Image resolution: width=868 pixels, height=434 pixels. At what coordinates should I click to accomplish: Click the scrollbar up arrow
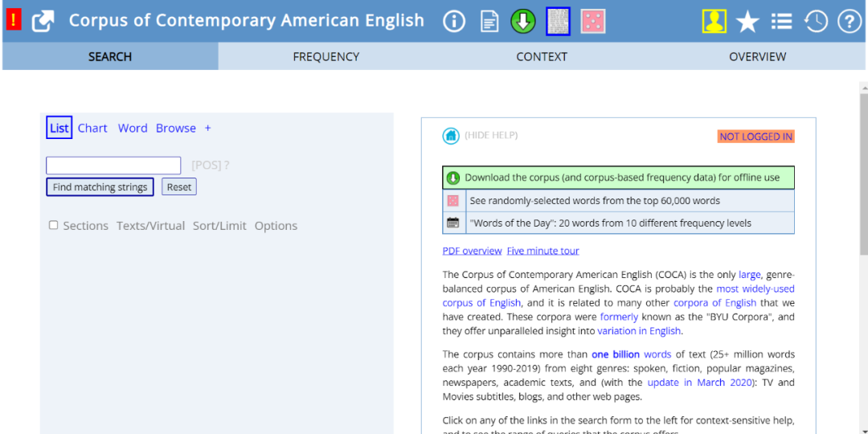[863, 87]
